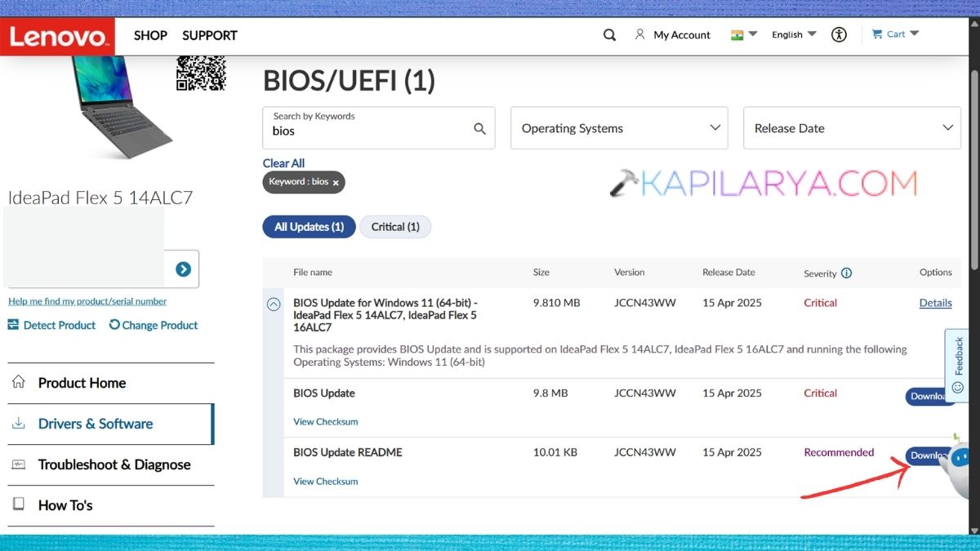Click the Size column header
The image size is (980, 551).
pyautogui.click(x=541, y=273)
